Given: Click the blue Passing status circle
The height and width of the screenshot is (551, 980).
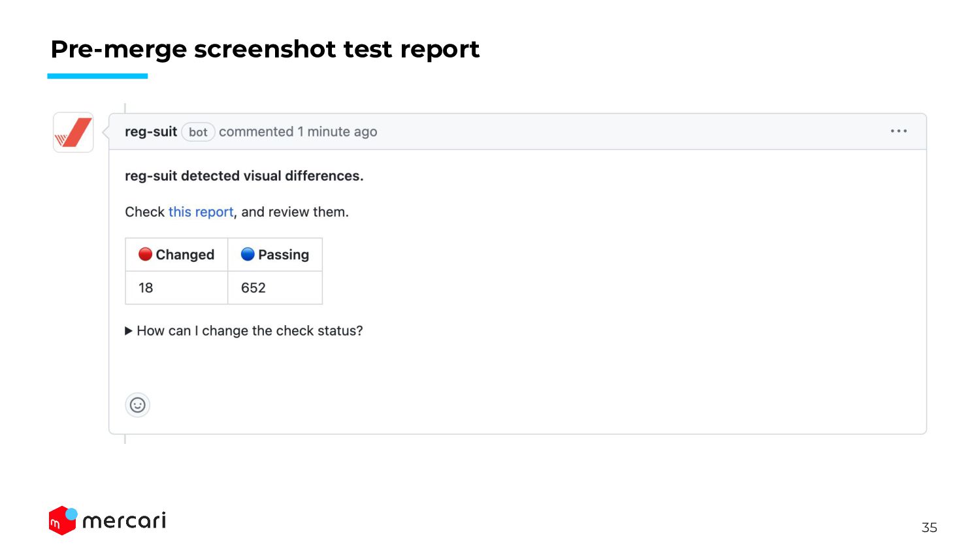Looking at the screenshot, I should pos(248,254).
